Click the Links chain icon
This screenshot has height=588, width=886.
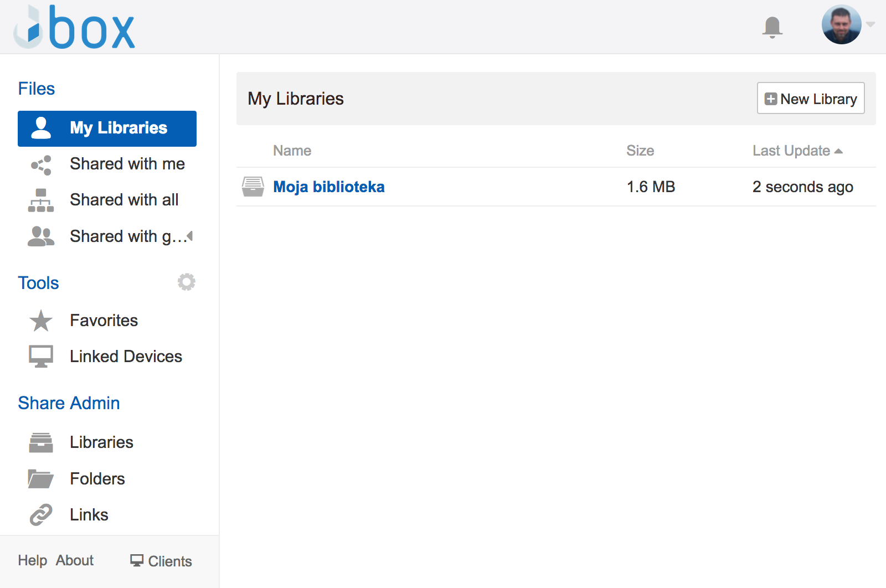click(x=41, y=515)
